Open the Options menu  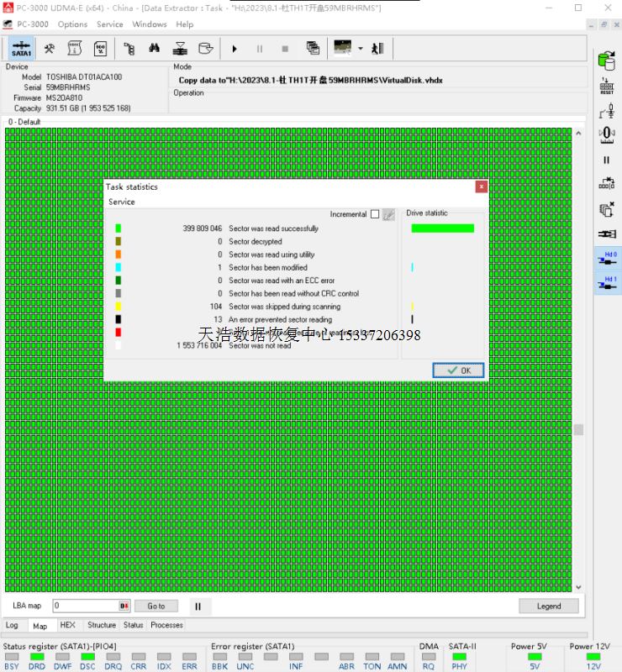(72, 24)
